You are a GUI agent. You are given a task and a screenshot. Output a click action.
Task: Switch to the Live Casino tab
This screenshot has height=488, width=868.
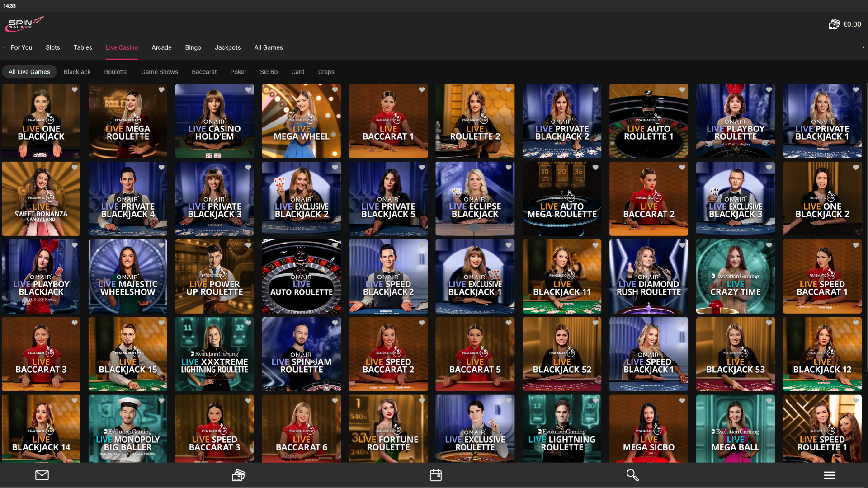(122, 47)
